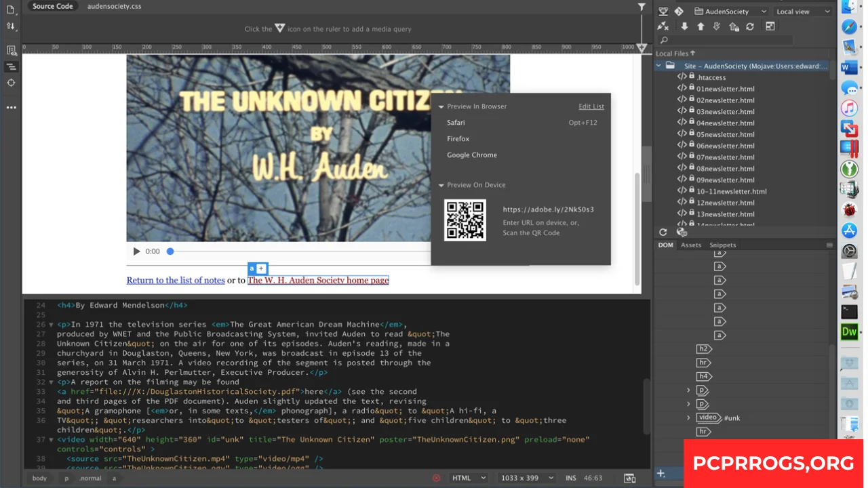Screen dimensions: 868x488
Task: Click Return to the list of notes link
Action: pos(176,280)
